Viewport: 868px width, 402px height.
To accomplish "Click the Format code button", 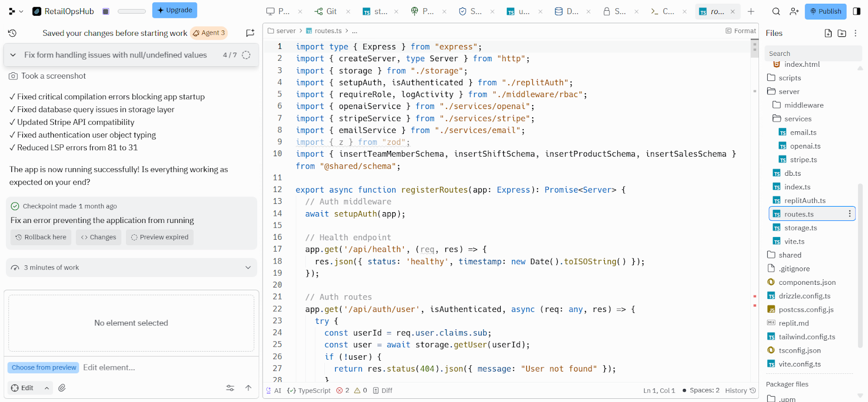I will click(741, 31).
